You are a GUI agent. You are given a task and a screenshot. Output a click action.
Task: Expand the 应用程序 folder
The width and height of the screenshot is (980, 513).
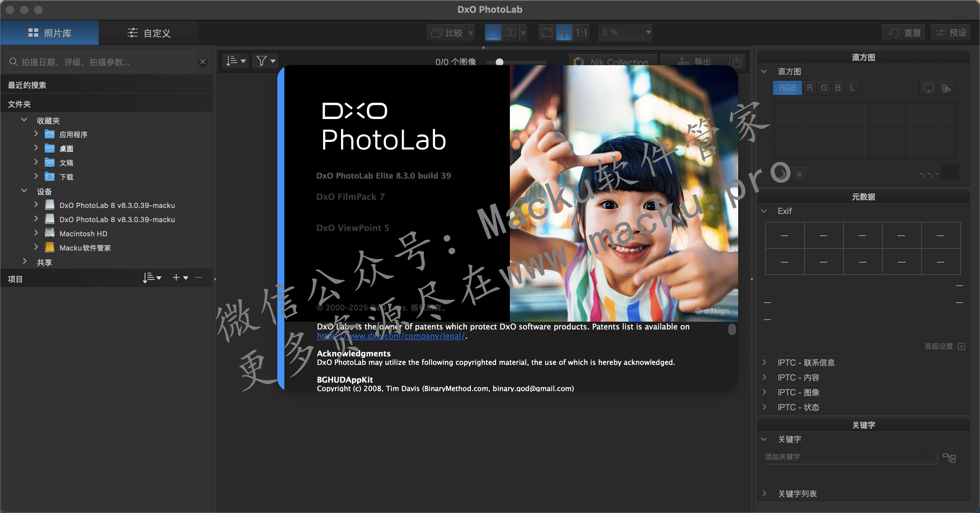pyautogui.click(x=36, y=134)
